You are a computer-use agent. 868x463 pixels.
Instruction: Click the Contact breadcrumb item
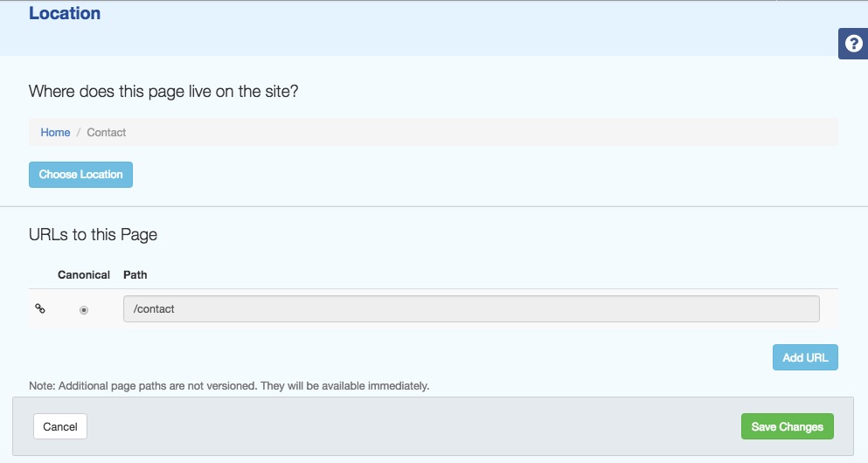(107, 132)
